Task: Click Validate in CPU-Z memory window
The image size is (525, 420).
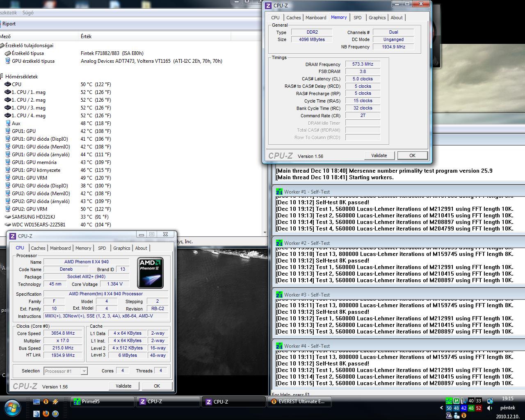Action: 379,155
